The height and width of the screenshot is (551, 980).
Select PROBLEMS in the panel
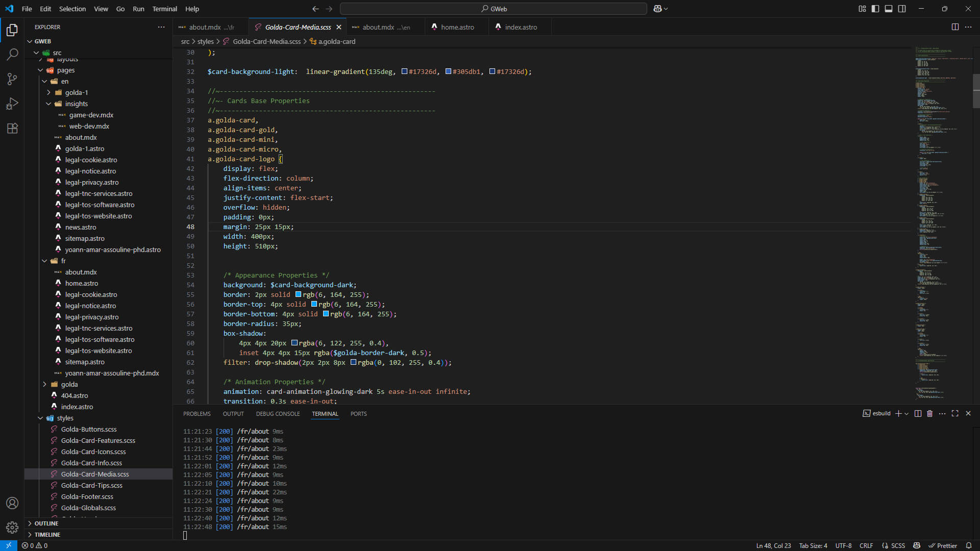tap(197, 414)
